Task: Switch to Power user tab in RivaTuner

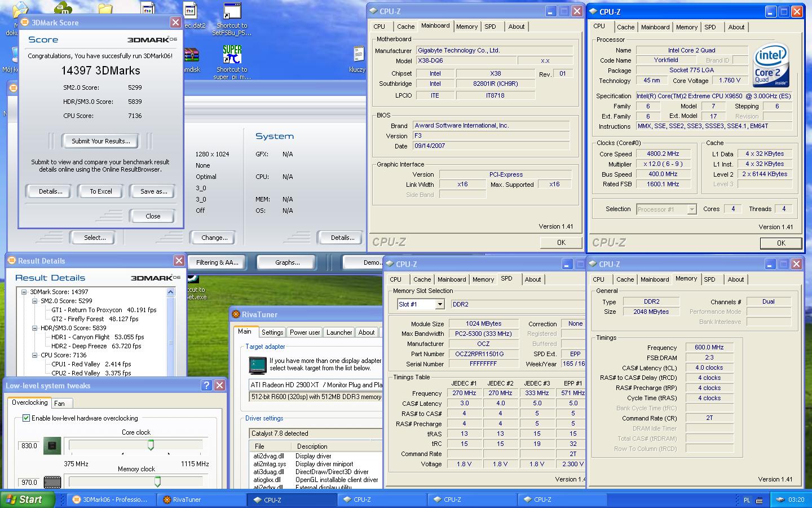Action: (x=305, y=332)
